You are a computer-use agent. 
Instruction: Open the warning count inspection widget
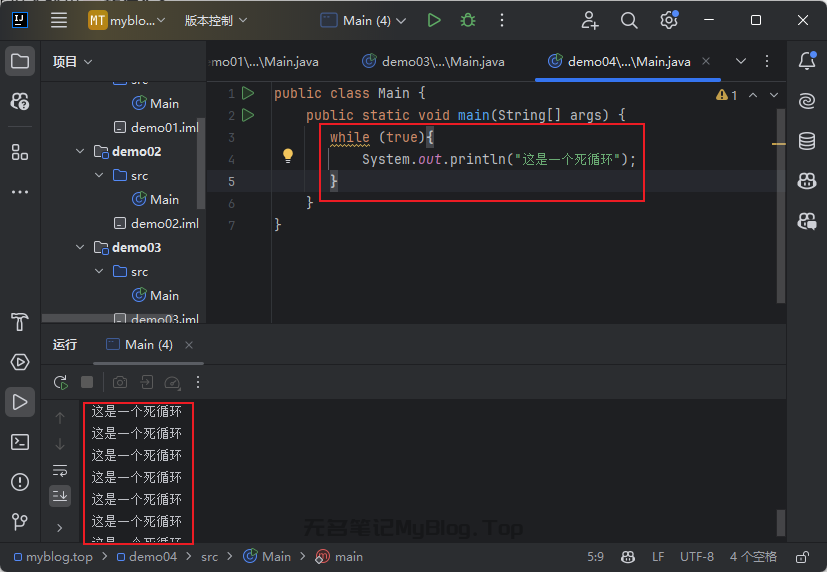[x=726, y=95]
